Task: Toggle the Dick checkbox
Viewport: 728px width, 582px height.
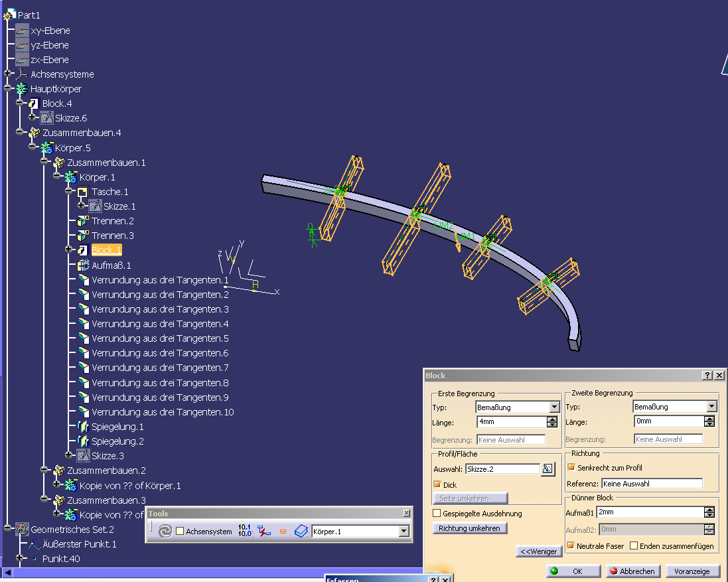Action: click(x=437, y=484)
